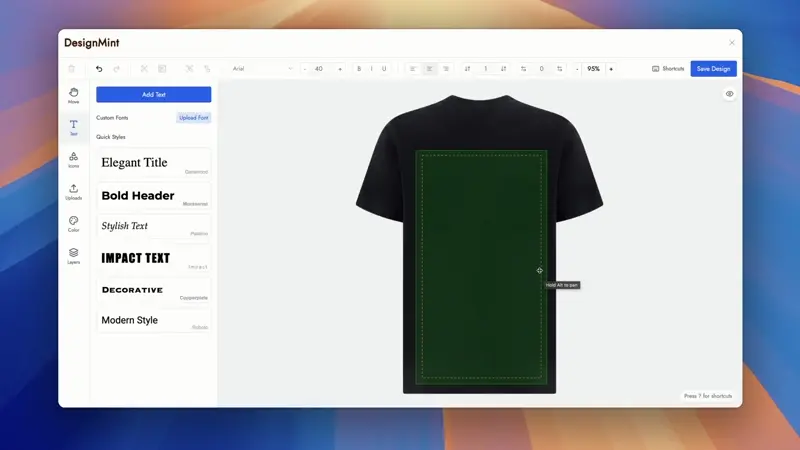This screenshot has height=450, width=800.
Task: Decrease font size with minus button
Action: 305,68
